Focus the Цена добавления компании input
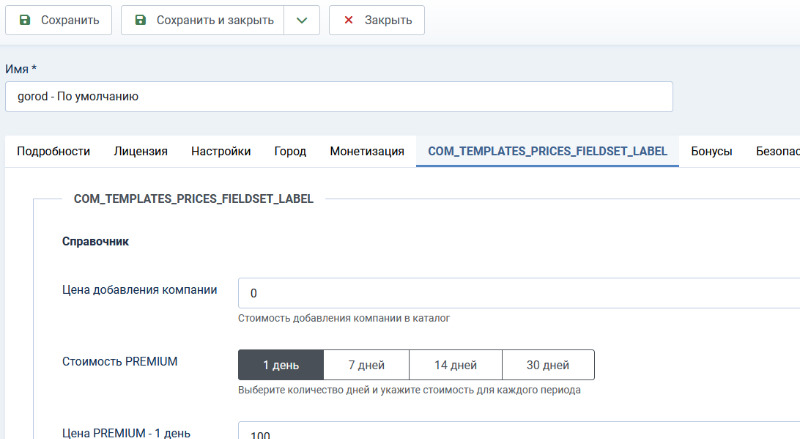Image resolution: width=800 pixels, height=439 pixels. coord(518,293)
